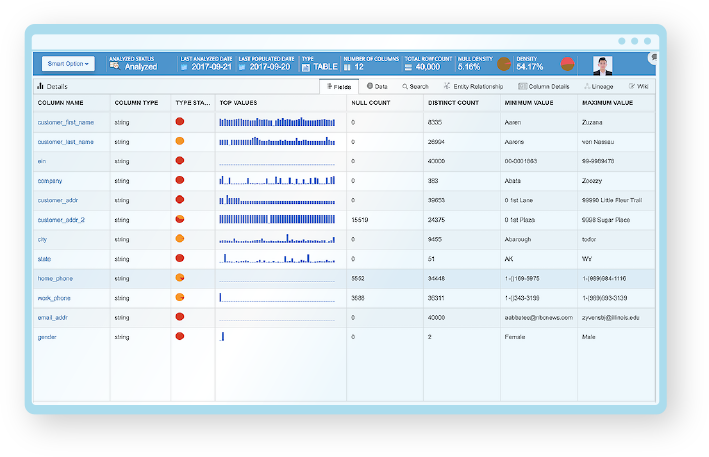Click type status dot for customer_first_name
709x457 pixels.
point(180,121)
